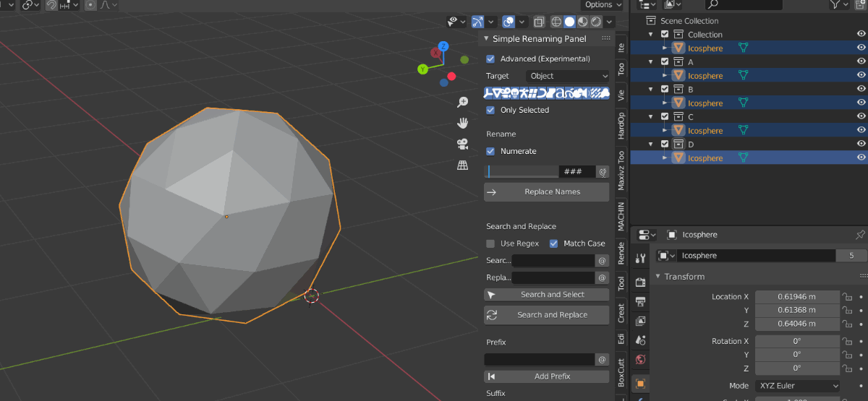Image resolution: width=868 pixels, height=401 pixels.
Task: Open Tool properties tab (wrench icon)
Action: click(x=640, y=259)
